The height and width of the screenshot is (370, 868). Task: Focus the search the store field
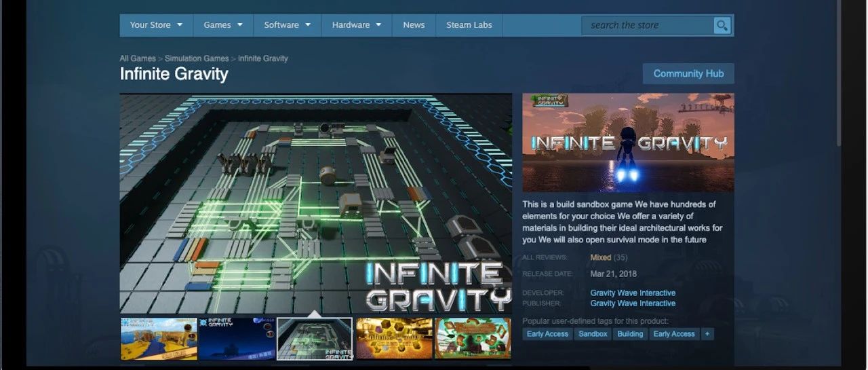coord(648,26)
